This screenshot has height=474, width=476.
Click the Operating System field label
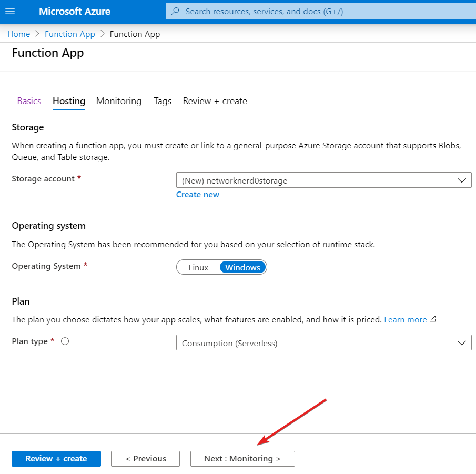pos(46,266)
